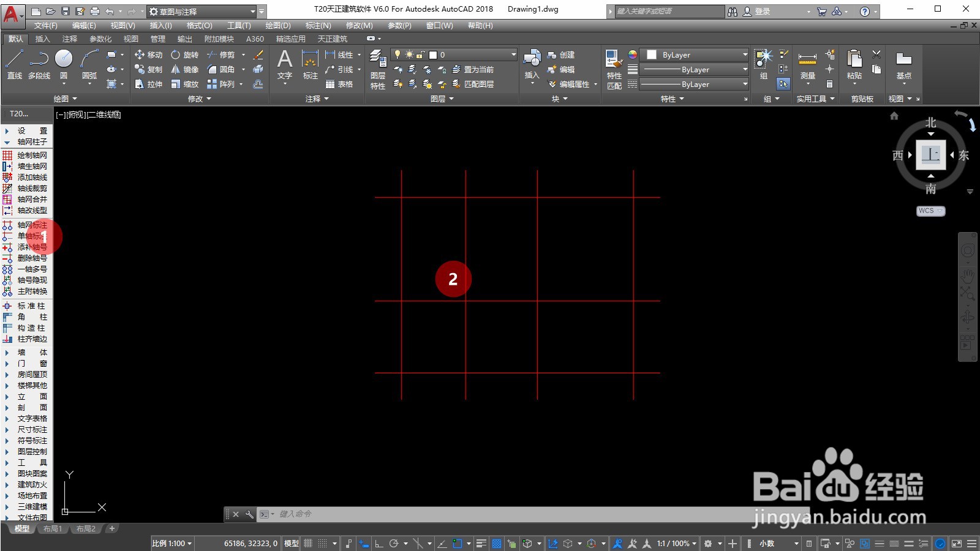Select the Line (直线) drawing tool
980x551 pixels.
[14, 64]
